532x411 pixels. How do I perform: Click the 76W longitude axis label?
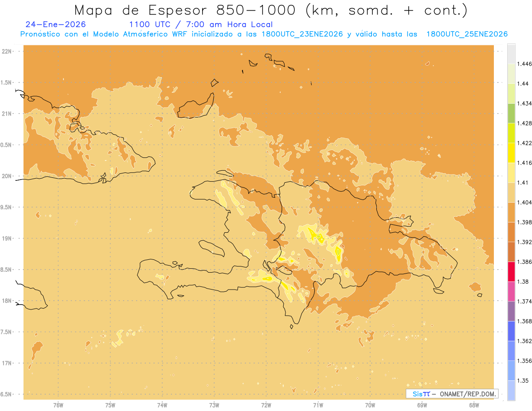point(58,405)
